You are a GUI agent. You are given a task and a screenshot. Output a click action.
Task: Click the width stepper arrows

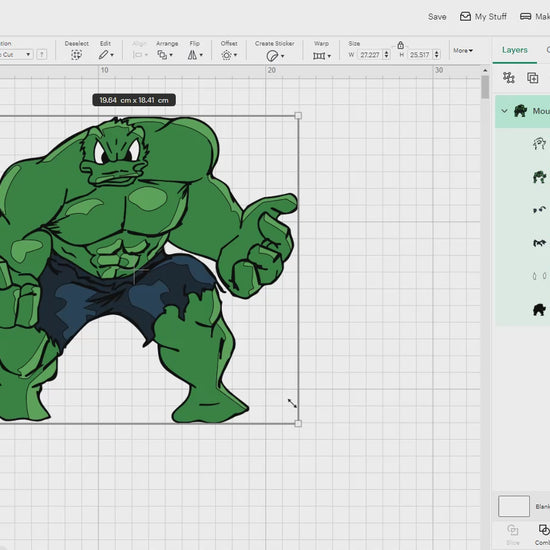[386, 55]
